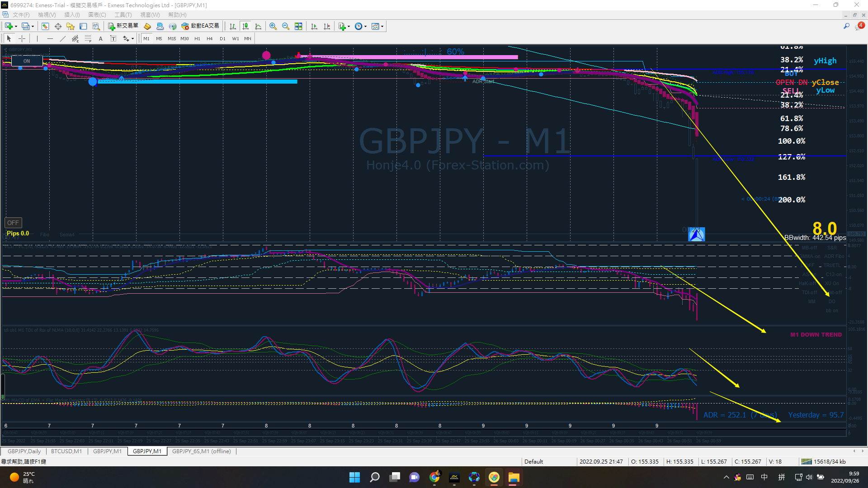Open the new chart dropdown arrow
This screenshot has height=488, width=868.
click(x=16, y=27)
